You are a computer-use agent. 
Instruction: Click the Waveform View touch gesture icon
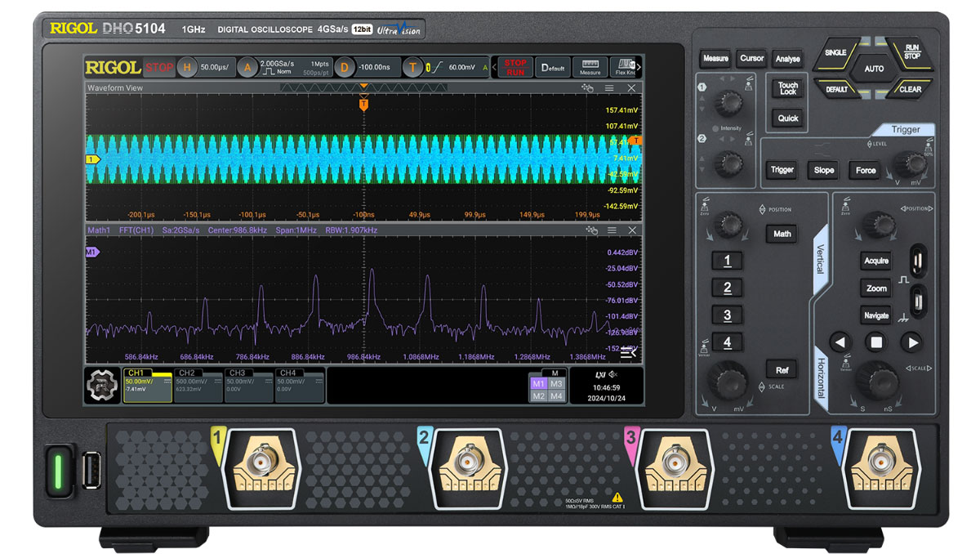pos(586,88)
